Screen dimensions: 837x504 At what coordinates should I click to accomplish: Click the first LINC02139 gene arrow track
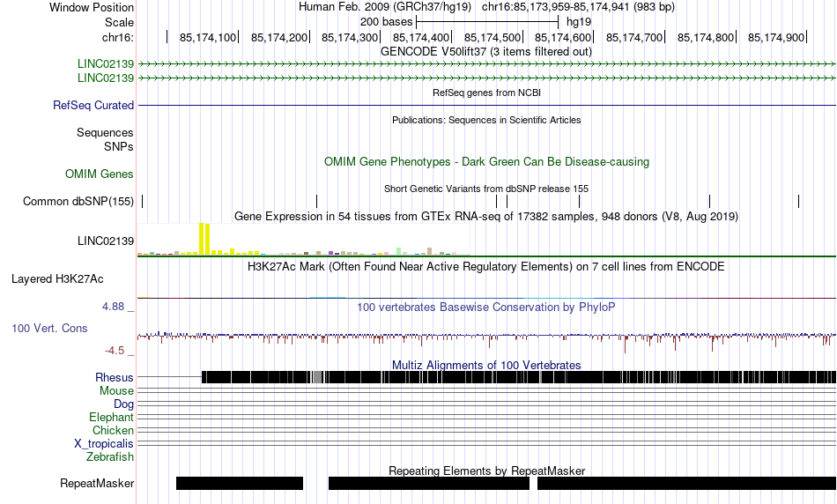[487, 64]
